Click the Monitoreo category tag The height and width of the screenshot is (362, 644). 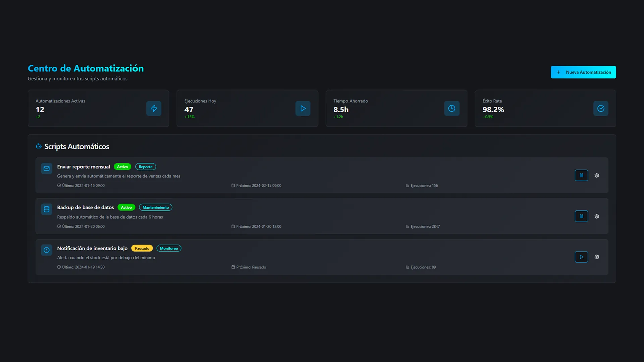point(169,248)
